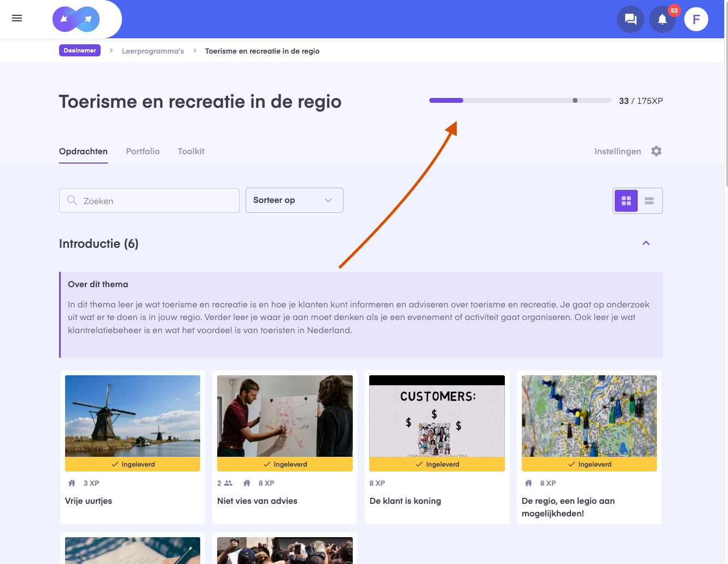Click the 3 XP label on Vrije uurtjes
The width and height of the screenshot is (728, 564).
coord(91,483)
